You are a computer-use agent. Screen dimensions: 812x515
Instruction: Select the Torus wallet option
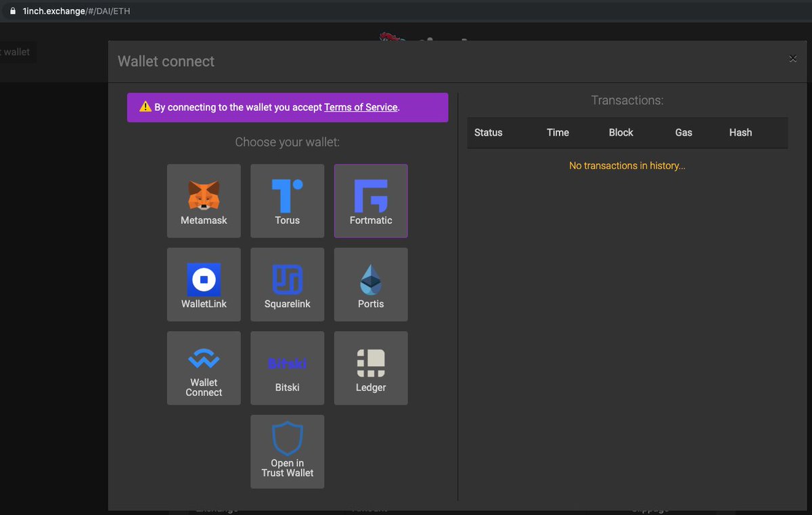(288, 201)
